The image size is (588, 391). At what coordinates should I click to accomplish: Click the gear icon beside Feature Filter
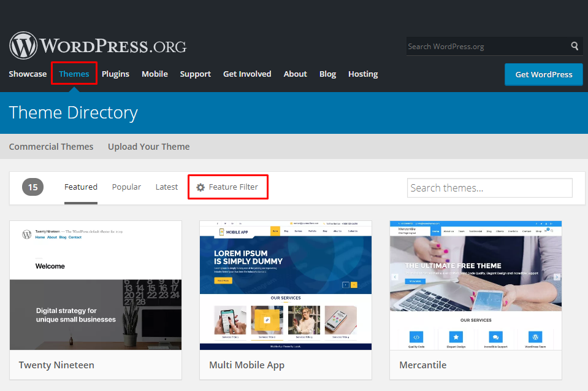pos(200,187)
